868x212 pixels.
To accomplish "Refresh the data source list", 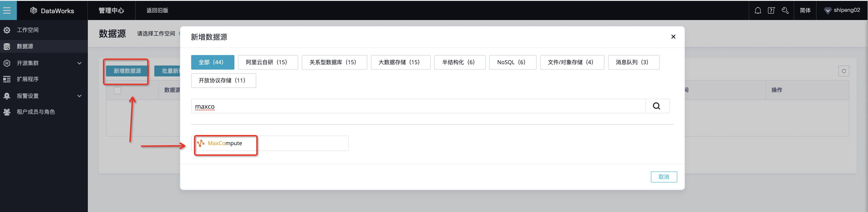I will click(x=844, y=71).
